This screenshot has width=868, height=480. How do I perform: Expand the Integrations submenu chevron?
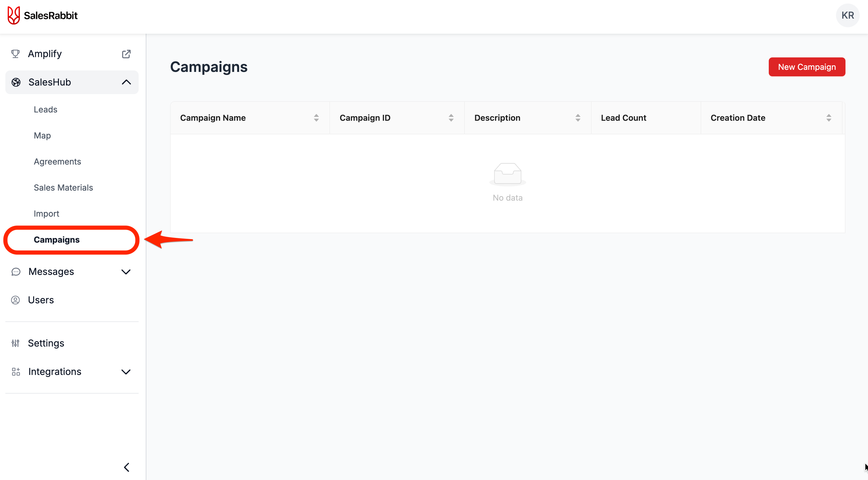[126, 372]
